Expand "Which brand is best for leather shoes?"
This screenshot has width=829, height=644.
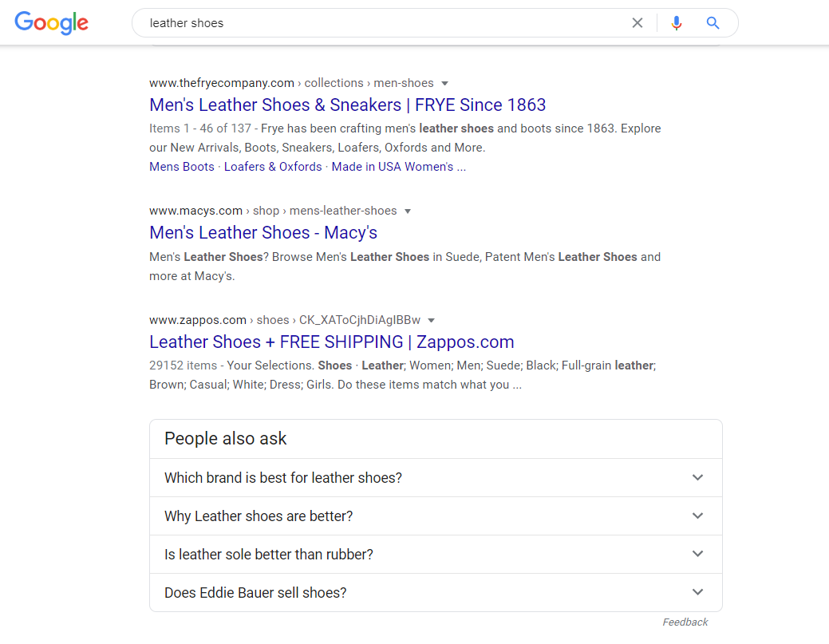[x=436, y=477]
